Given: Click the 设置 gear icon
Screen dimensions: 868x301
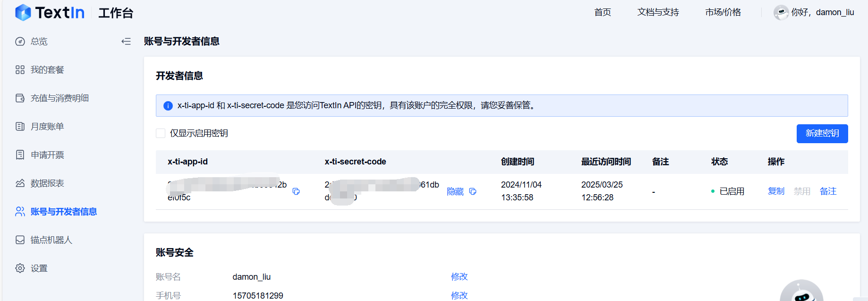Looking at the screenshot, I should click(20, 268).
